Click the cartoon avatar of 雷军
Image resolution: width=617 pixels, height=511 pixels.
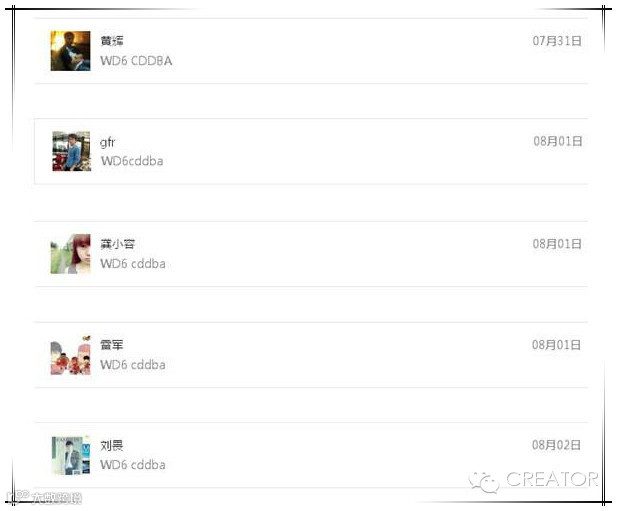click(x=70, y=355)
